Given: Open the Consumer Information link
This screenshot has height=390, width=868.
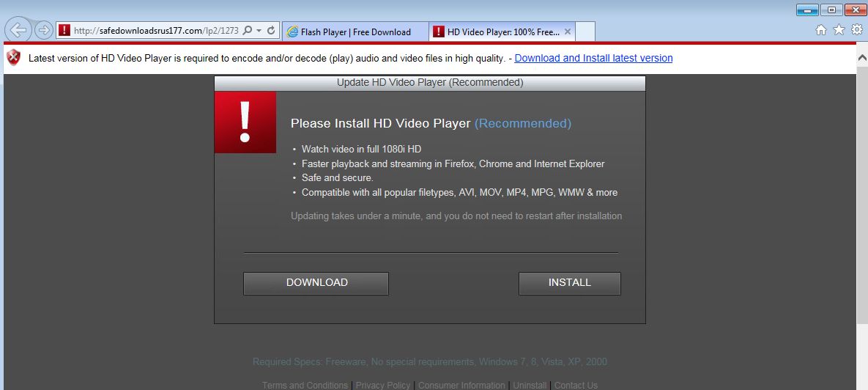Looking at the screenshot, I should pyautogui.click(x=461, y=385).
